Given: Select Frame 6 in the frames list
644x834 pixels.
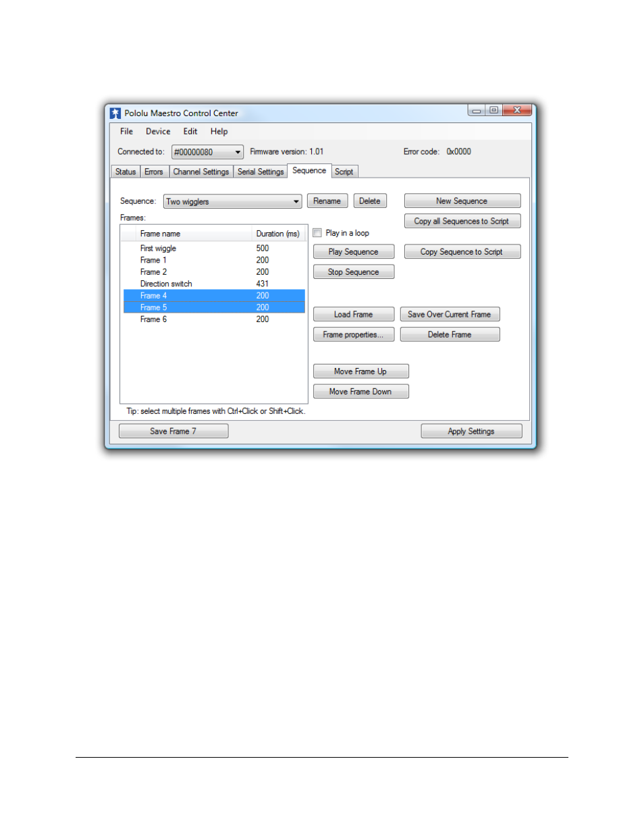Looking at the screenshot, I should [x=214, y=319].
